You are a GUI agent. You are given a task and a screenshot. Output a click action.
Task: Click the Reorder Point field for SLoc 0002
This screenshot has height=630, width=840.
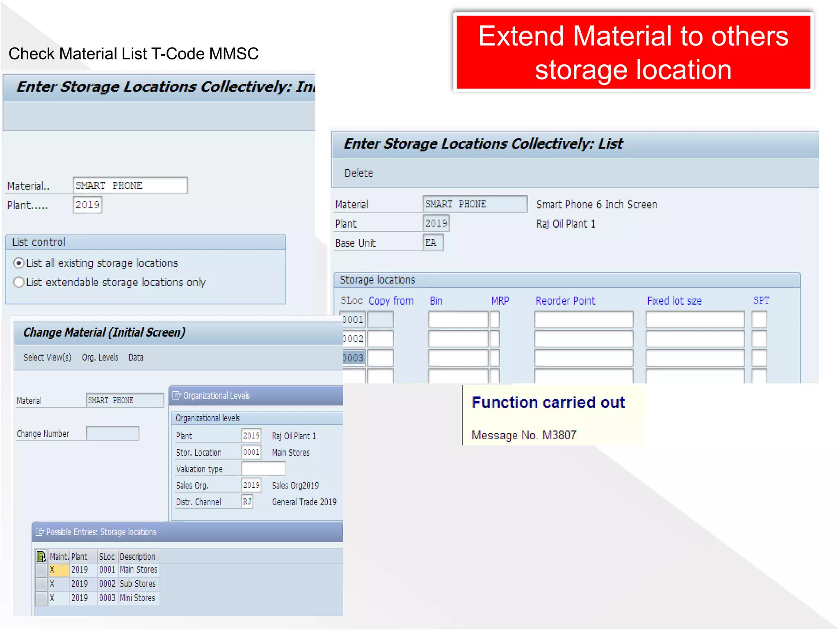(584, 339)
